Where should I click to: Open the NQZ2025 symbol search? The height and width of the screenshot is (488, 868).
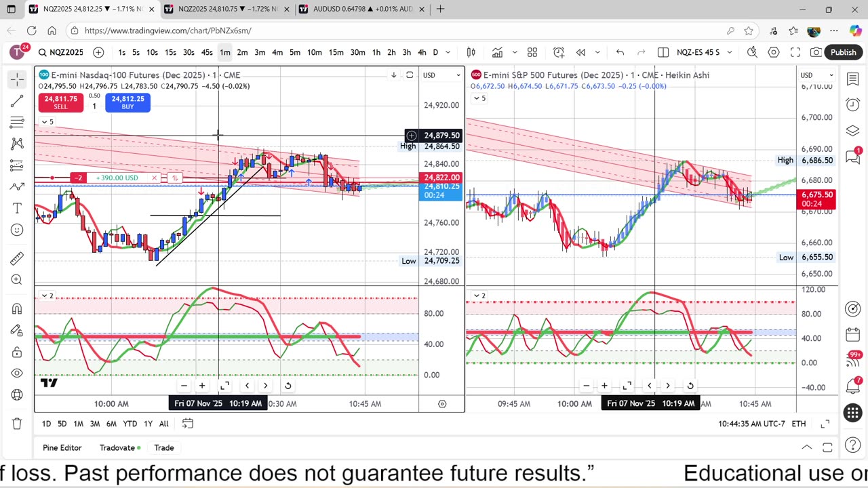[x=60, y=52]
